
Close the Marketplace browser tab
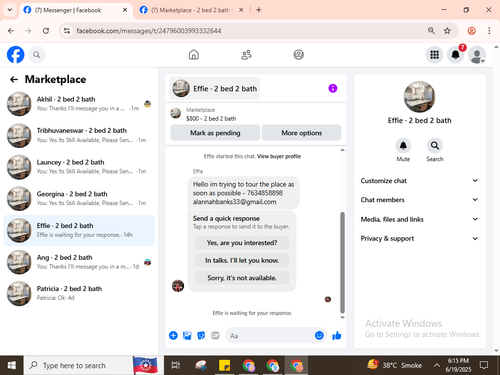point(241,10)
